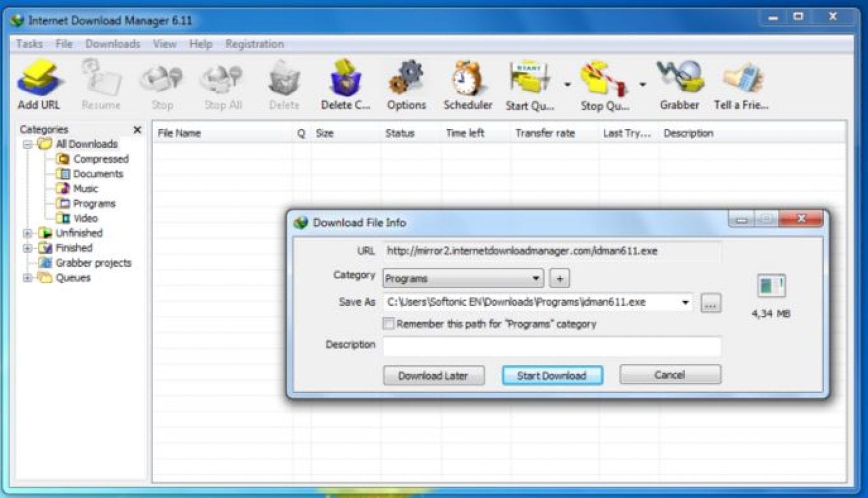The height and width of the screenshot is (498, 868).
Task: Select the Music category in sidebar
Action: coord(86,188)
